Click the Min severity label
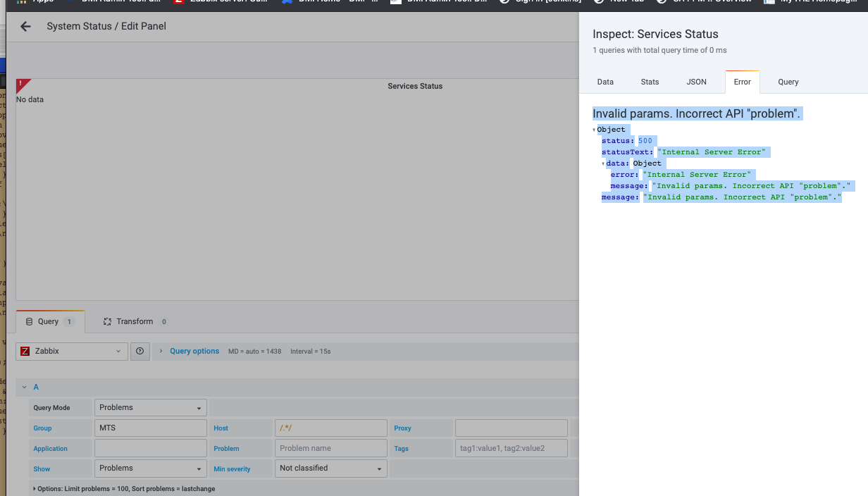The height and width of the screenshot is (496, 868). [232, 469]
